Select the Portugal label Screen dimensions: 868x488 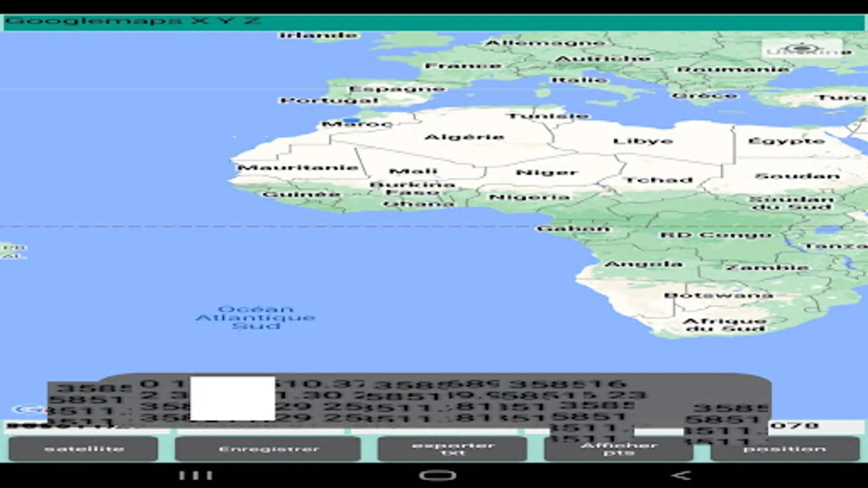point(329,100)
